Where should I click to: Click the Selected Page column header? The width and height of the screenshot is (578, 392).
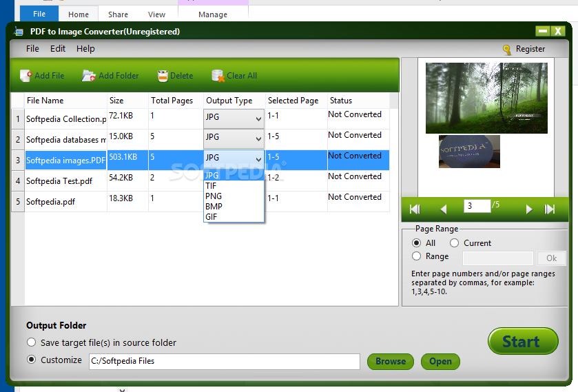(x=296, y=101)
